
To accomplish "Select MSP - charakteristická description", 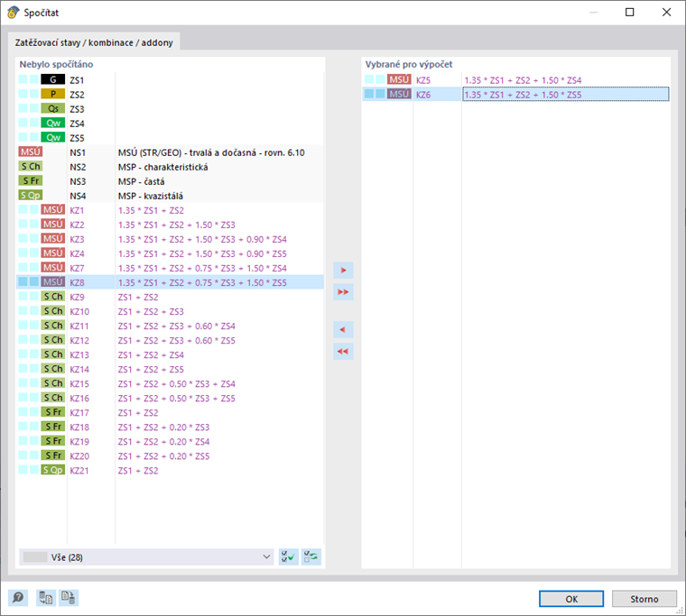I will pyautogui.click(x=162, y=167).
